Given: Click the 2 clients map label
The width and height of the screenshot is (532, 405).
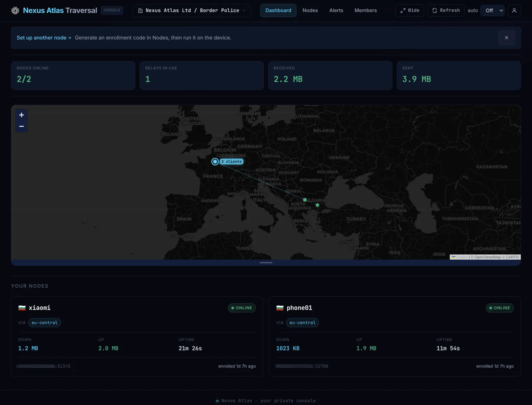Looking at the screenshot, I should click(232, 162).
